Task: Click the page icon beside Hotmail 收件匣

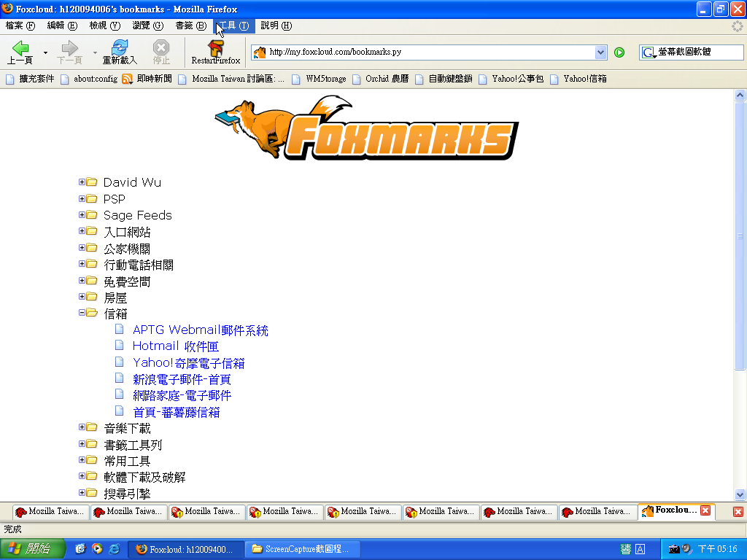Action: pos(120,345)
